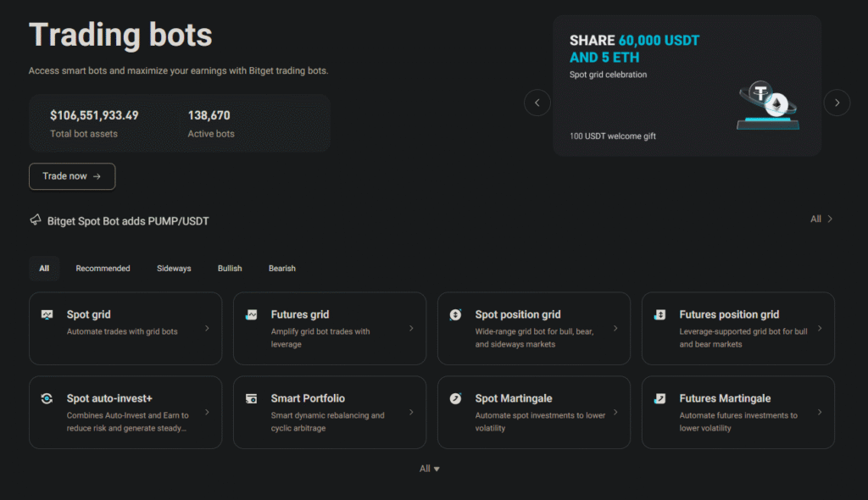
Task: Click the Spot Martingale title
Action: pos(514,398)
